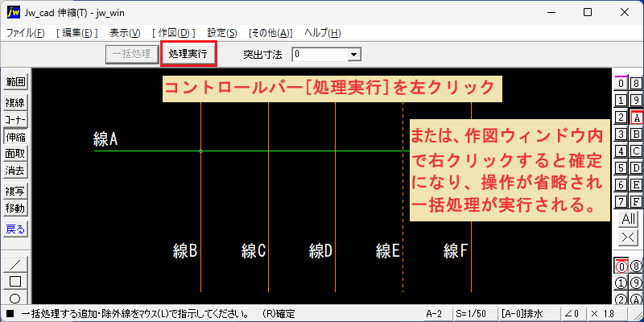
Task: Click the 処理実行 button
Action: click(188, 54)
